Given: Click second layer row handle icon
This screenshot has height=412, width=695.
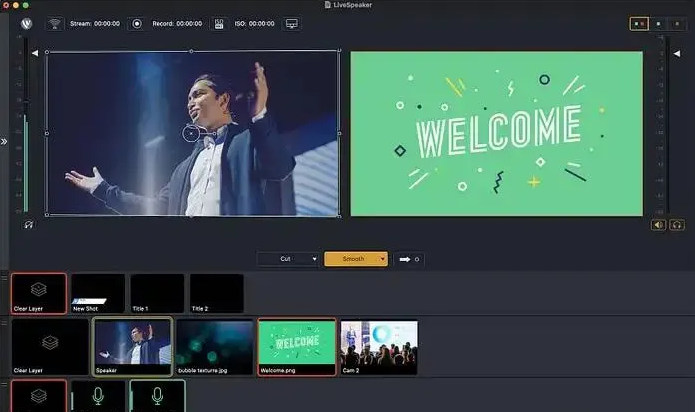Looking at the screenshot, I should (x=4, y=323).
